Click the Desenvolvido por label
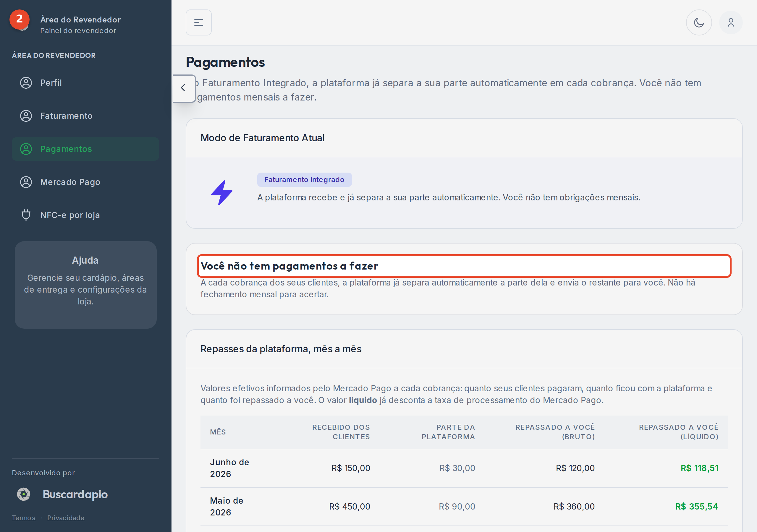Viewport: 757px width, 532px height. pos(43,473)
